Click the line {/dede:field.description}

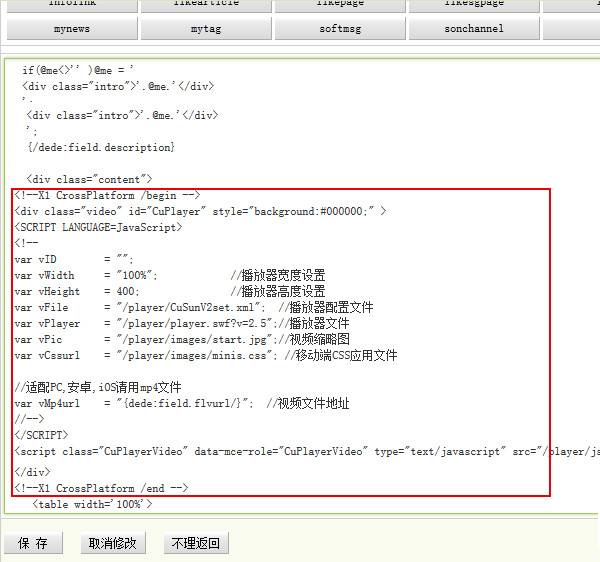click(x=101, y=147)
